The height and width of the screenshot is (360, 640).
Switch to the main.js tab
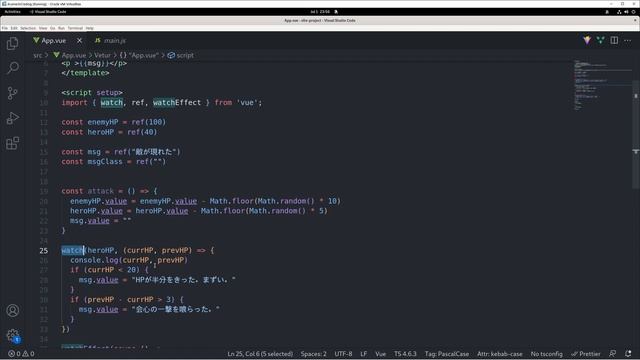click(110, 40)
